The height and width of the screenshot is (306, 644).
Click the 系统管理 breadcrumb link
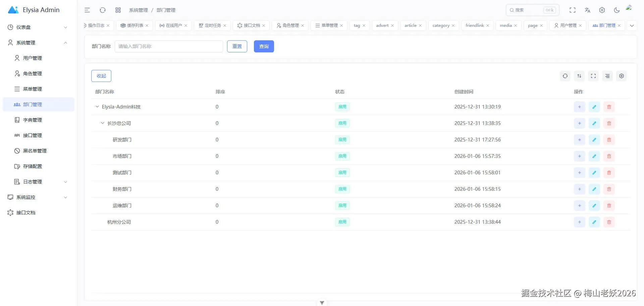tap(139, 10)
